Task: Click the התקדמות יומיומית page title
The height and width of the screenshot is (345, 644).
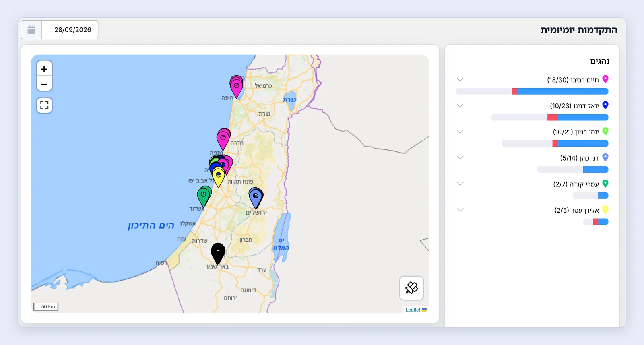Action: coord(579,30)
